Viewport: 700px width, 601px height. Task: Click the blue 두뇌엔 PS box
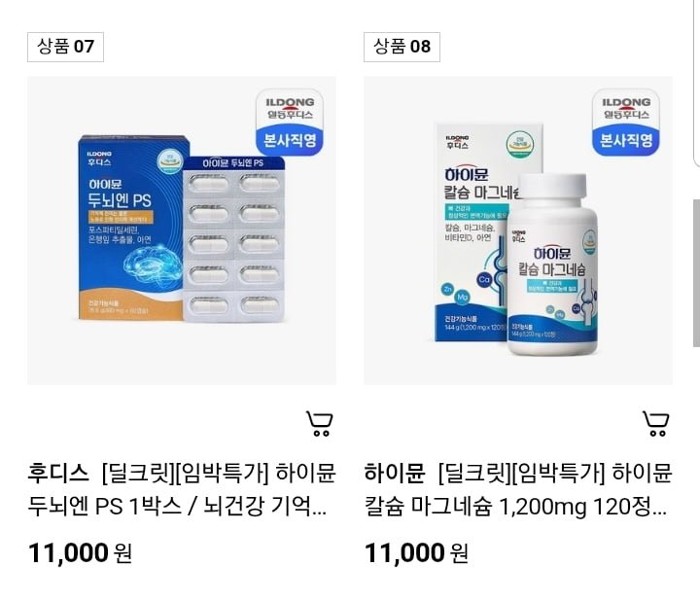click(x=132, y=228)
